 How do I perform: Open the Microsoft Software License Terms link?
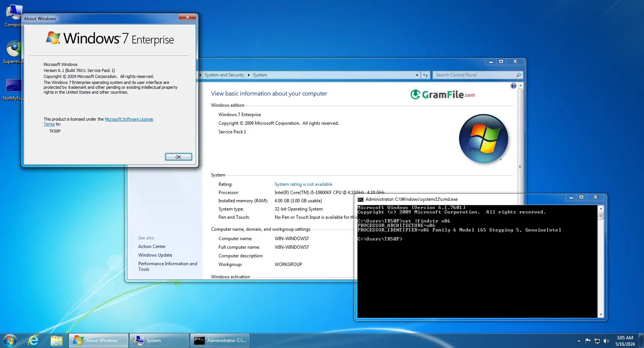pos(129,119)
